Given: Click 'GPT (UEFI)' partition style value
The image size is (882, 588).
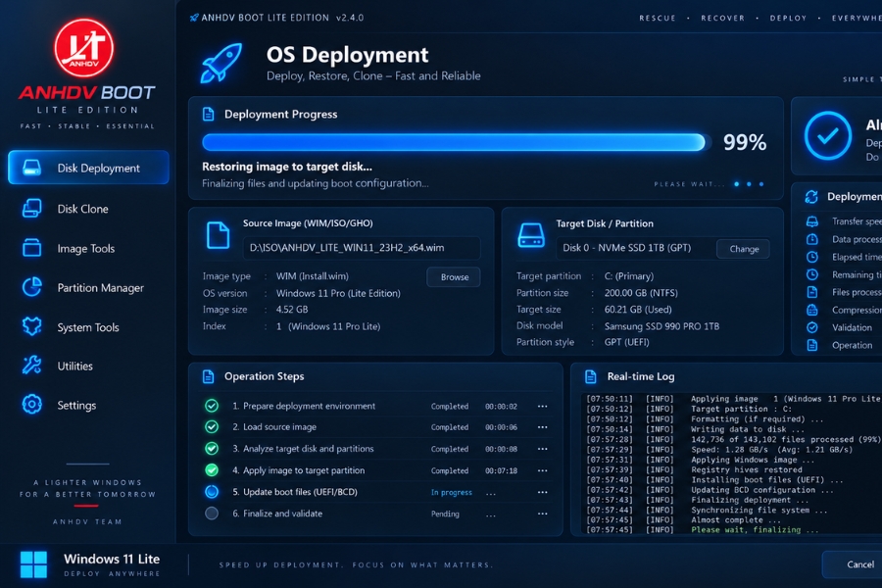Looking at the screenshot, I should coord(626,342).
